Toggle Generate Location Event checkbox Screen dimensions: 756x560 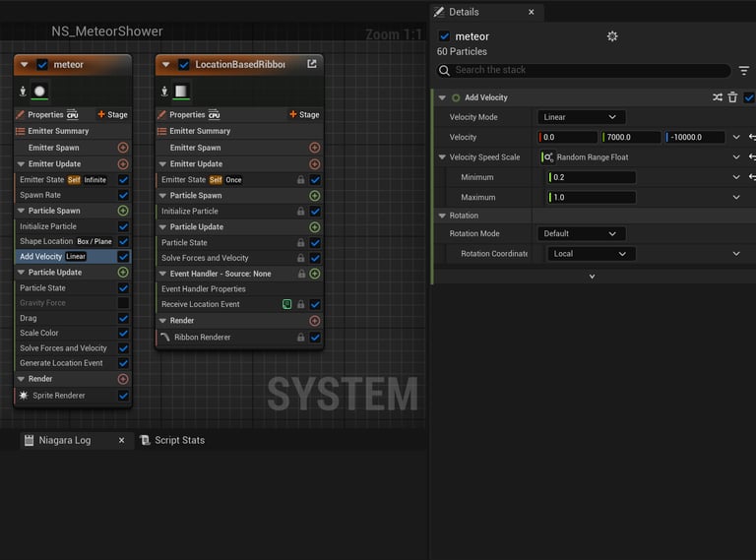tap(123, 363)
